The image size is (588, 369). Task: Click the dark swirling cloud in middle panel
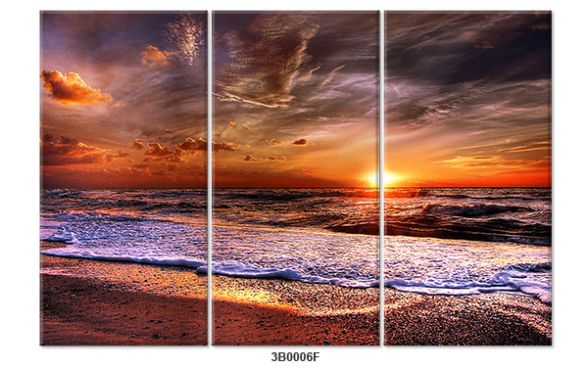tap(267, 56)
